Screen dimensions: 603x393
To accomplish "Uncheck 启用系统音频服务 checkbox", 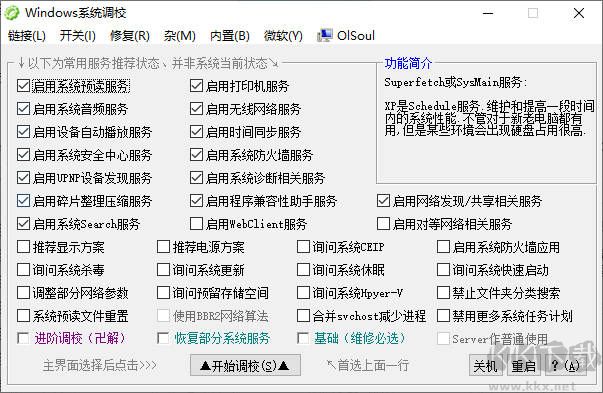I will click(x=23, y=109).
